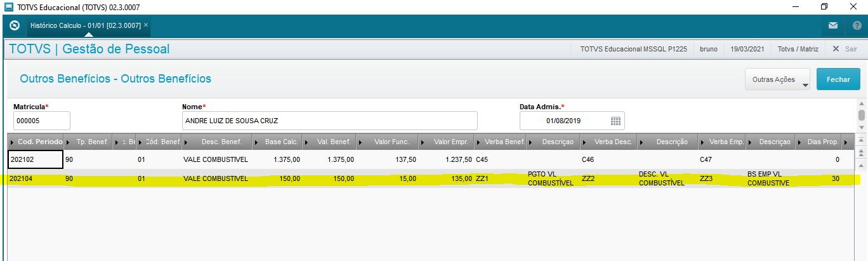This screenshot has height=261, width=868.
Task: Click the 1.375,00 Base Calc. cell
Action: pos(278,159)
